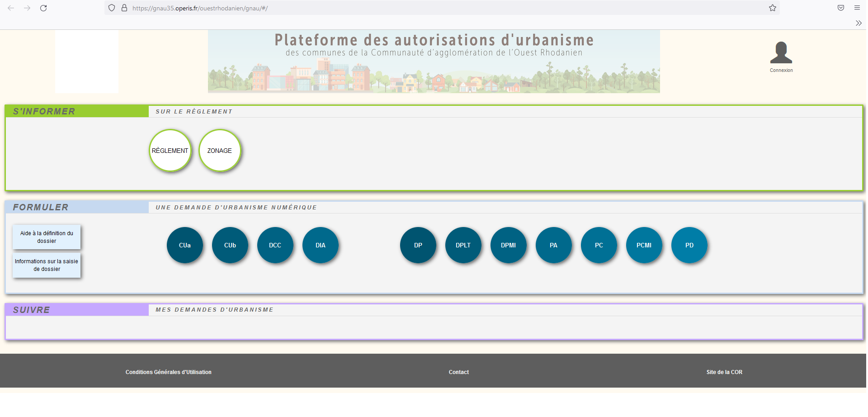Viewport: 868px width, 417px height.
Task: Open the RÈGLEMENT circle button
Action: click(170, 151)
